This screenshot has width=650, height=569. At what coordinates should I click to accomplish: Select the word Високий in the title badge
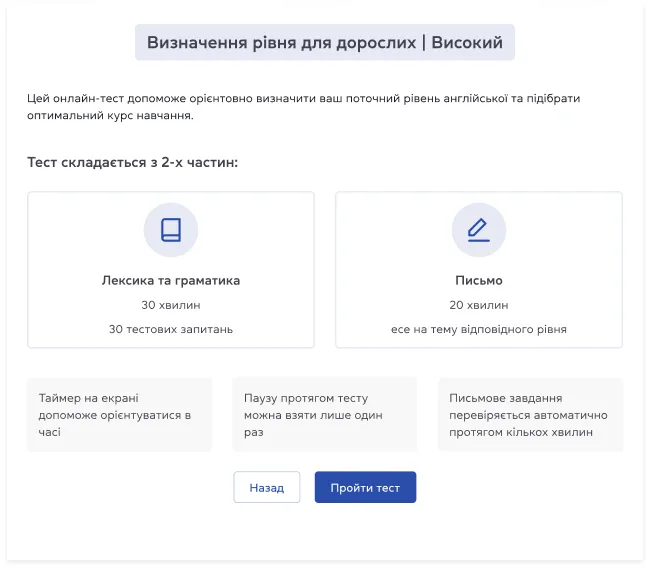point(467,43)
